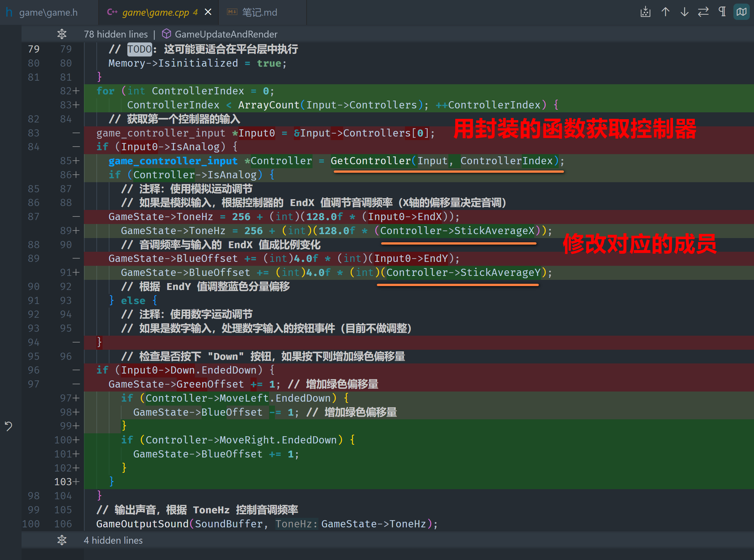This screenshot has width=754, height=560.
Task: Click the added 'if (Controller->IsAnalog) {' line
Action: (x=192, y=175)
